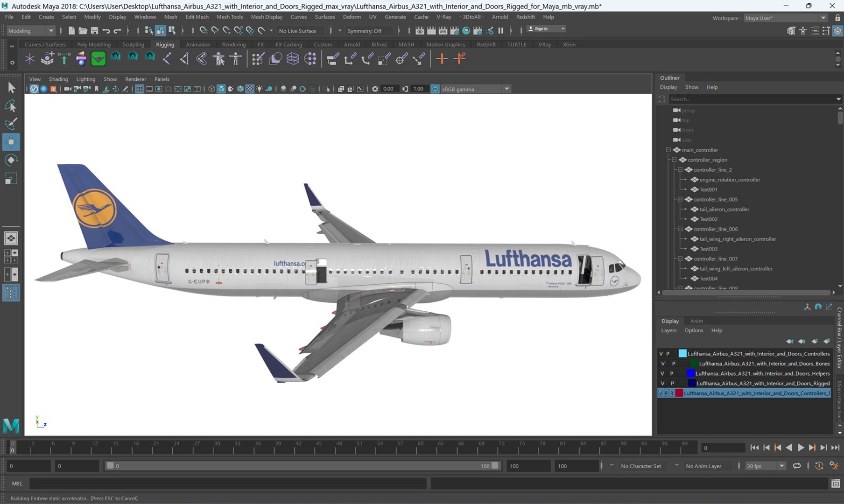
Task: Open the Modeling menu set dropdown
Action: click(31, 31)
